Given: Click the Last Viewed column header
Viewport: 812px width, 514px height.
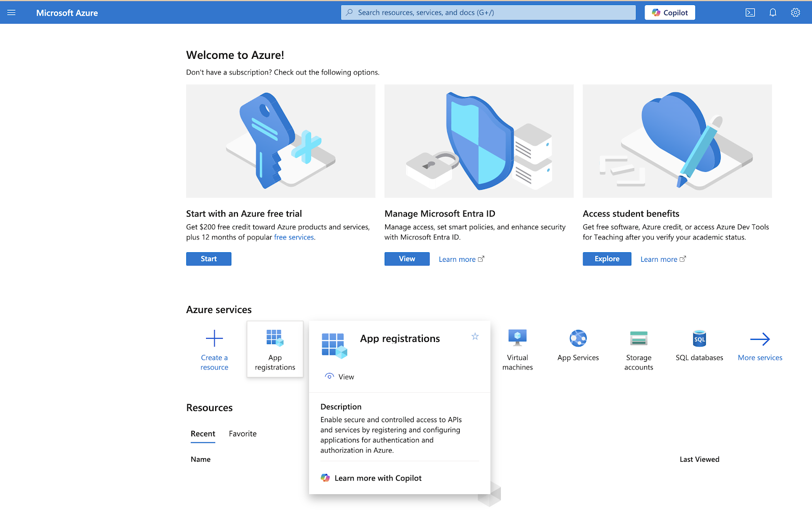Looking at the screenshot, I should pyautogui.click(x=699, y=459).
